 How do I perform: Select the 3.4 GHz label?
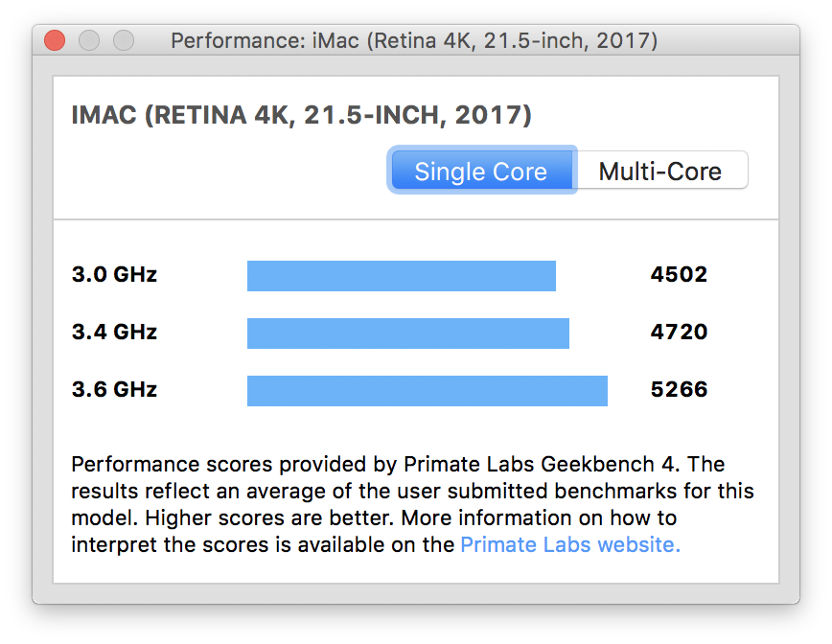tap(115, 333)
